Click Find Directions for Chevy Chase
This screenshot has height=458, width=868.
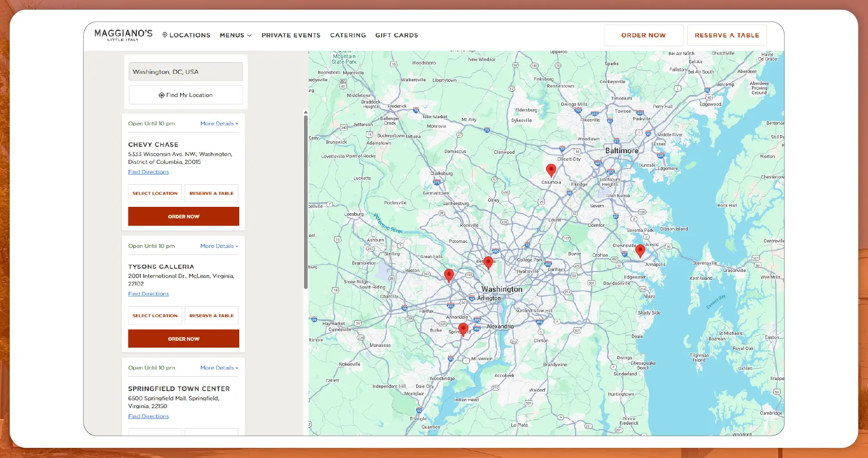148,171
